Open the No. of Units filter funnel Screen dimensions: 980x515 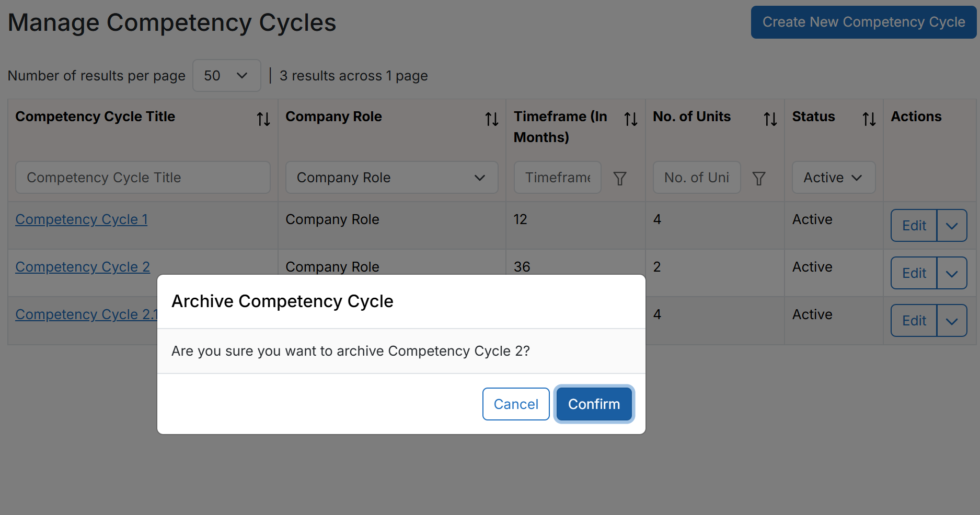click(759, 178)
